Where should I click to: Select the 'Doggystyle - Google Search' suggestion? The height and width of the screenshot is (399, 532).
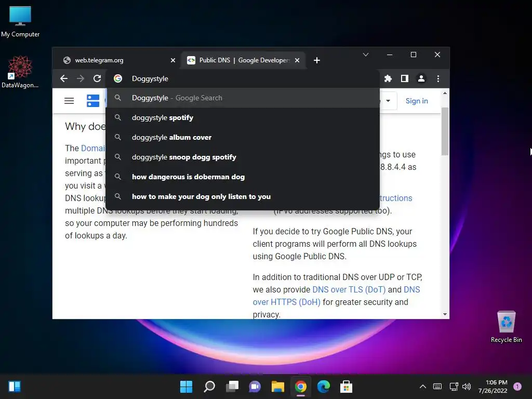tap(243, 98)
